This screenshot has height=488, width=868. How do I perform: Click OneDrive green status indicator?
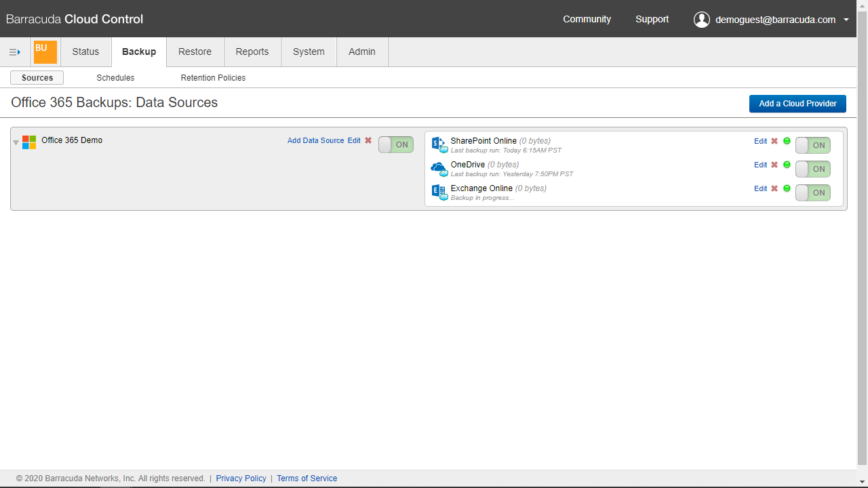[787, 165]
